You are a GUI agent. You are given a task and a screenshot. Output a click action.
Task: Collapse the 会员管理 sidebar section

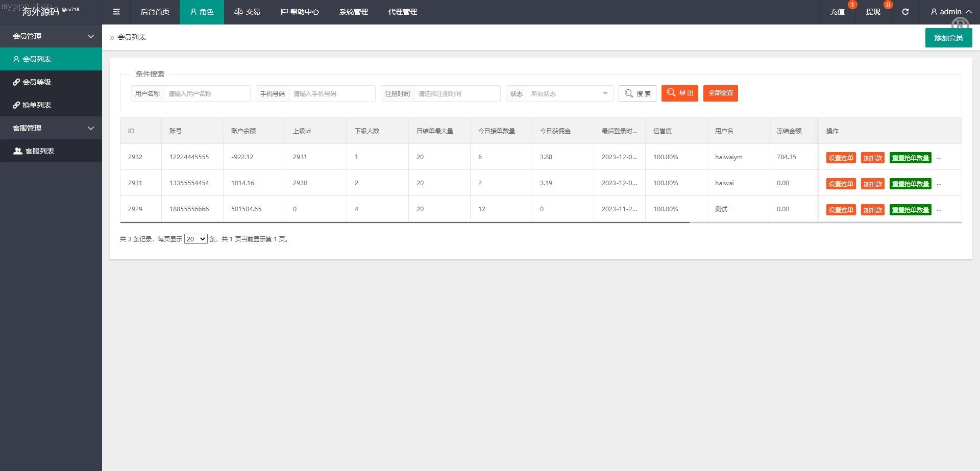pos(90,36)
